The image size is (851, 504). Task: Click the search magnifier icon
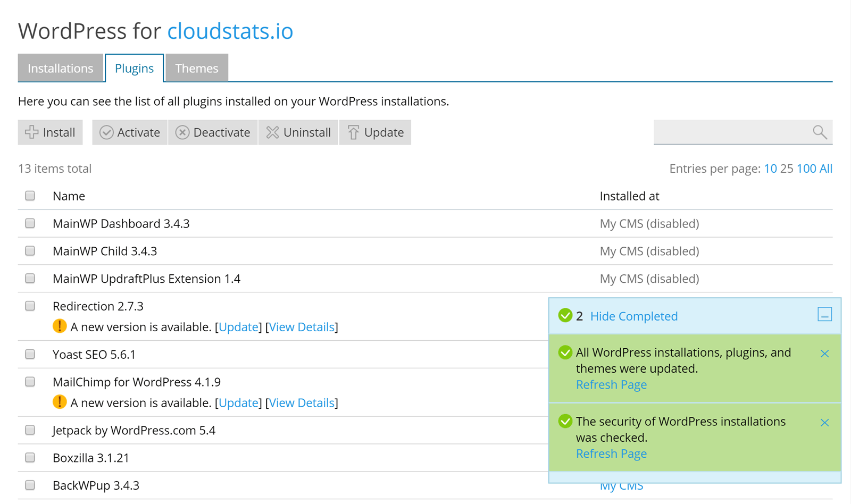819,132
